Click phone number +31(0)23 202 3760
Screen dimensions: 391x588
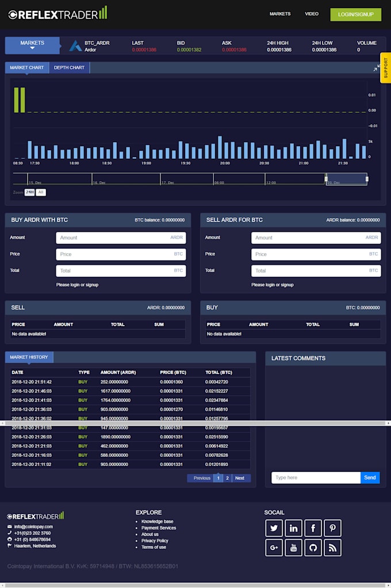pyautogui.click(x=32, y=533)
